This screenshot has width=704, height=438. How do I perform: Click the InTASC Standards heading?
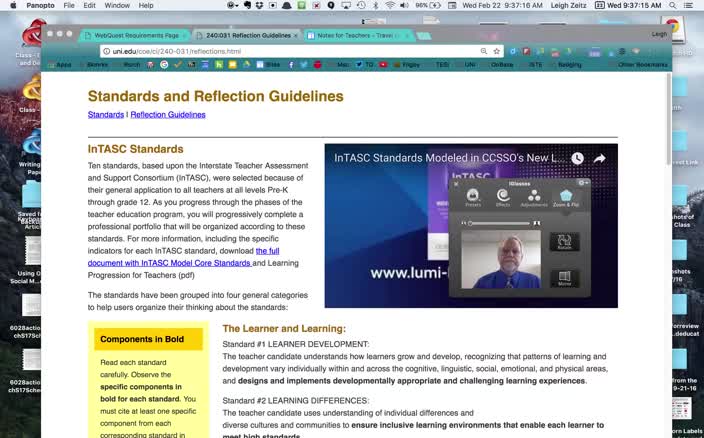click(136, 149)
